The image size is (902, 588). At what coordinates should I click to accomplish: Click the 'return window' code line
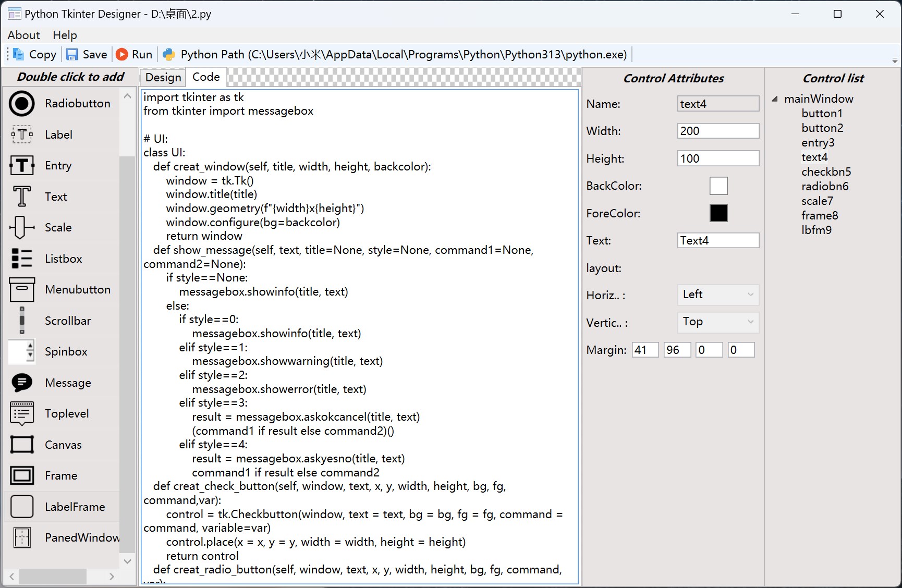(204, 236)
